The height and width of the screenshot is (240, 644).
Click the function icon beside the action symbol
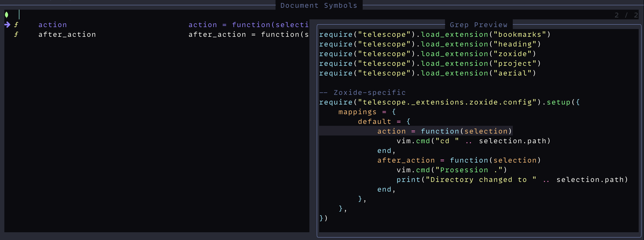[x=16, y=25]
